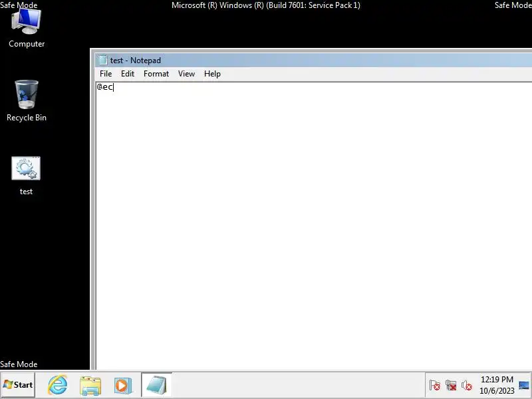Open Windows Explorer from the taskbar
Image resolution: width=532 pixels, height=399 pixels.
90,386
